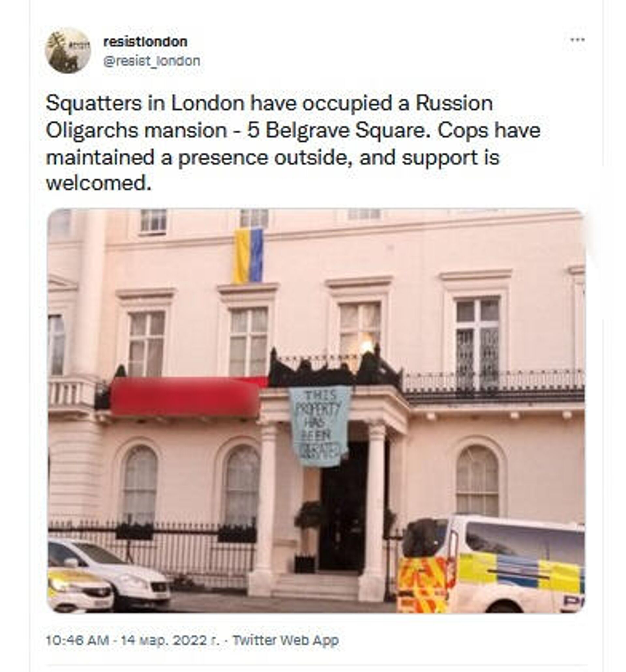Visit the @resist_london handle link
Screen dimensions: 626x672
click(152, 61)
